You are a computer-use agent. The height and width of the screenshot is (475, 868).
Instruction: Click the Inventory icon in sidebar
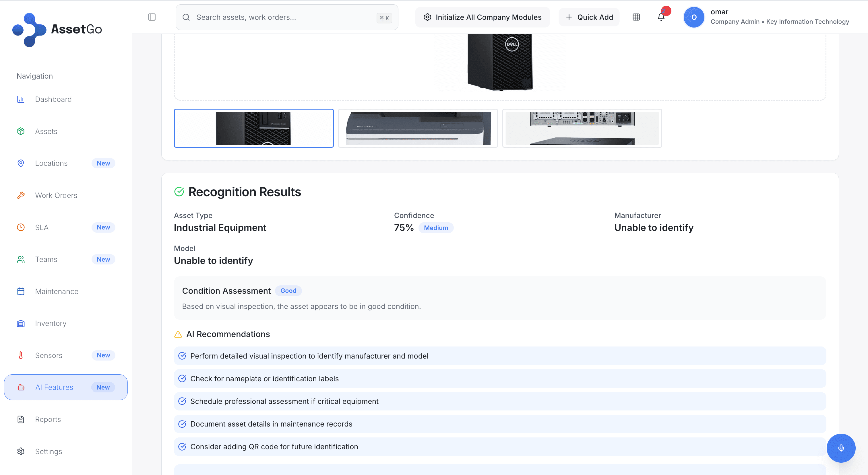pos(21,324)
